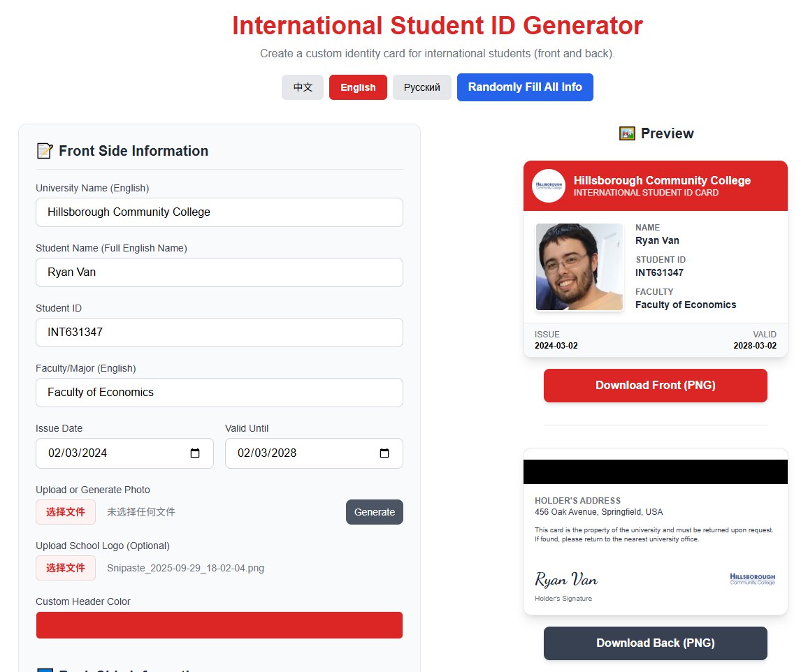This screenshot has width=808, height=672.
Task: Choose a file for photo upload
Action: click(66, 512)
